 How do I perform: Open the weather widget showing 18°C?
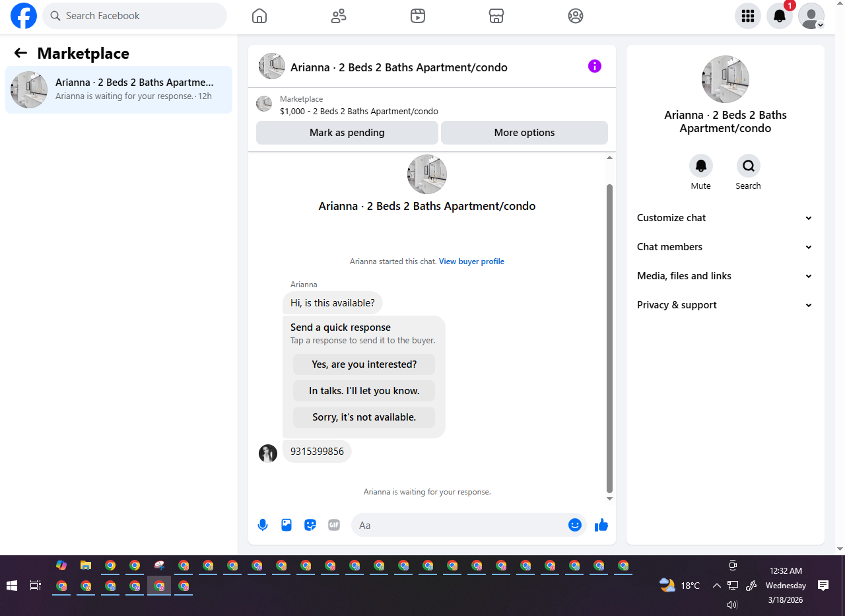(679, 586)
